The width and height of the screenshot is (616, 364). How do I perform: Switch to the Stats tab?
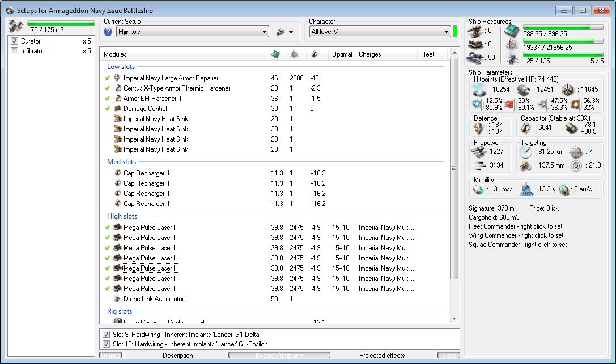coord(449,356)
